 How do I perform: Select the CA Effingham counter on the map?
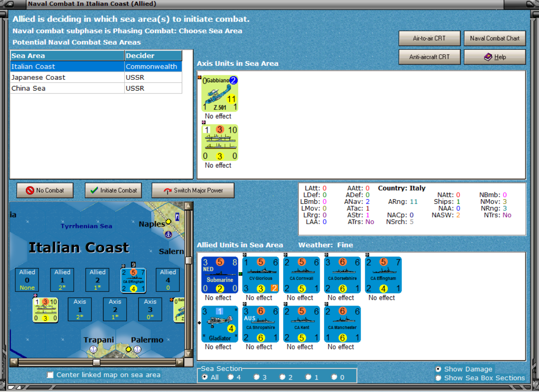tap(133, 280)
